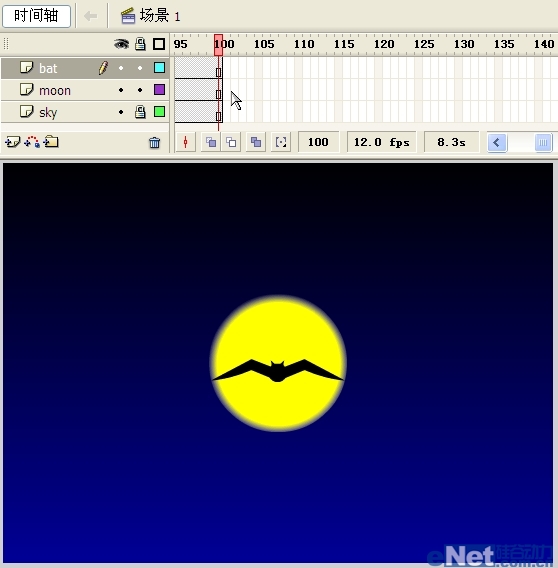Image resolution: width=558 pixels, height=568 pixels.
Task: Click frame number 110 on timeline ruler
Action: [304, 44]
